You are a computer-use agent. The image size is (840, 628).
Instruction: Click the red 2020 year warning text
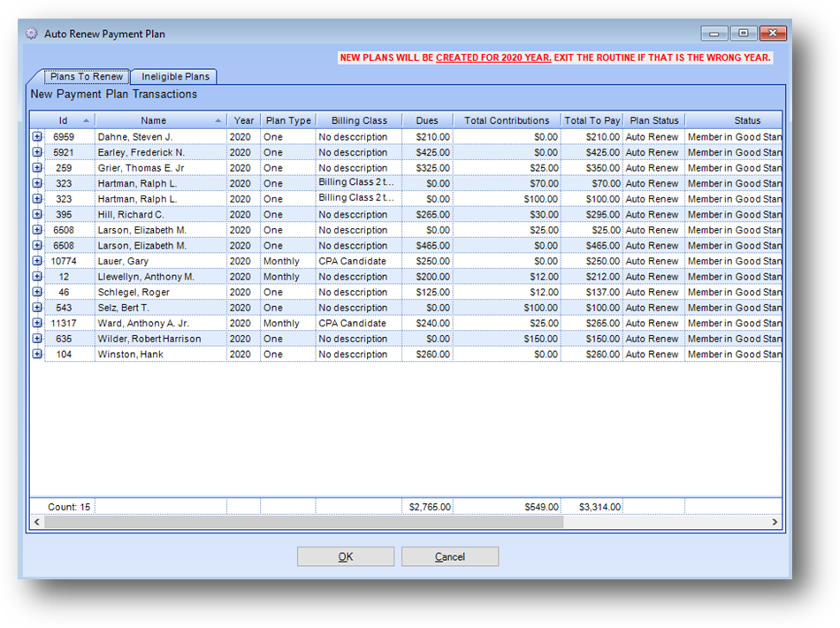555,57
